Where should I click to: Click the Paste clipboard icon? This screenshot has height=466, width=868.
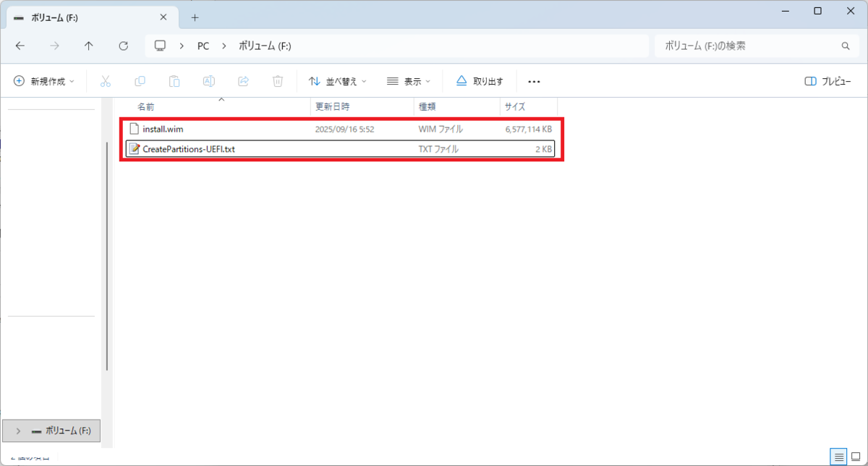pos(174,81)
